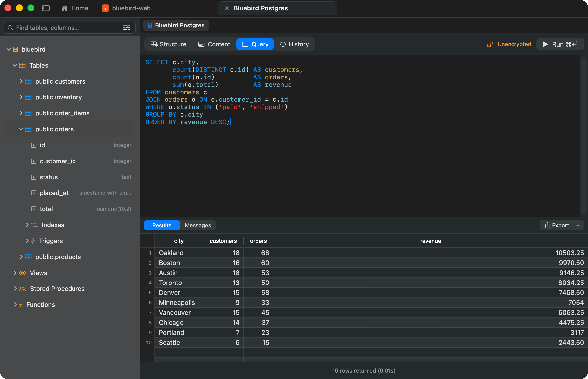Open the Export dropdown arrow
Image resolution: width=588 pixels, height=379 pixels.
[578, 225]
